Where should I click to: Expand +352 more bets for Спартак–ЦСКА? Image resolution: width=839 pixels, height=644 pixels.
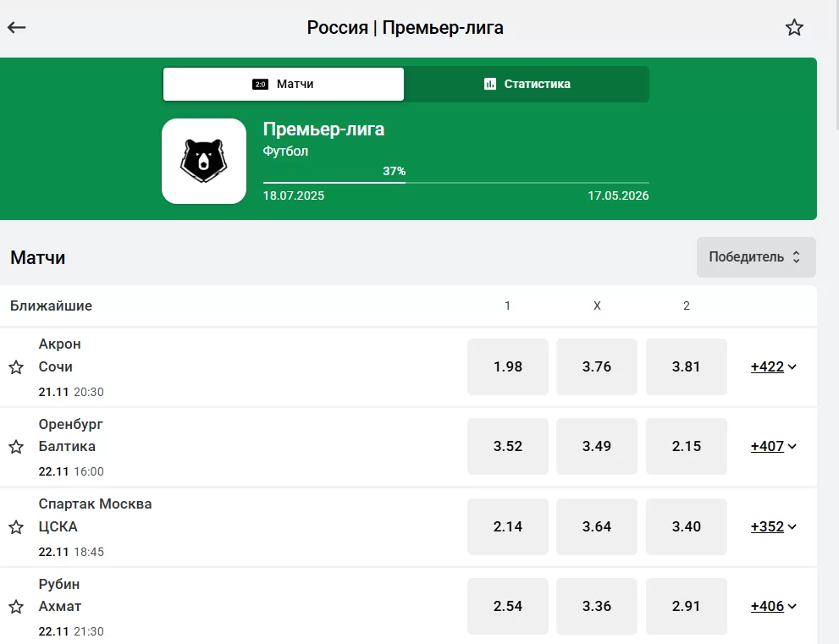pyautogui.click(x=773, y=526)
